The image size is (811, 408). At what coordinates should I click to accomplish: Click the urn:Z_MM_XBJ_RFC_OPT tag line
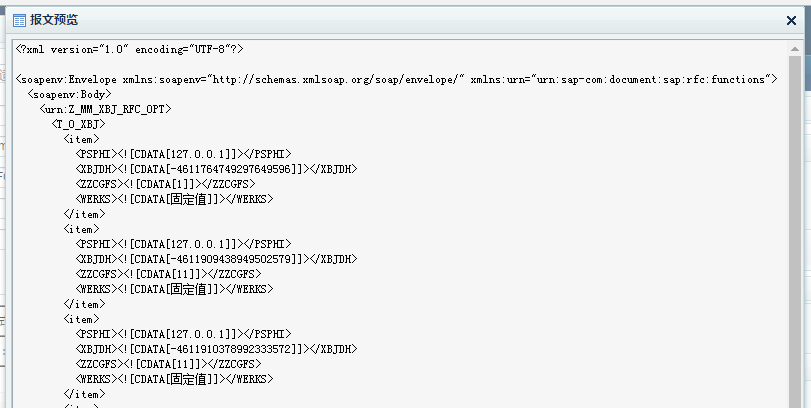[x=105, y=109]
